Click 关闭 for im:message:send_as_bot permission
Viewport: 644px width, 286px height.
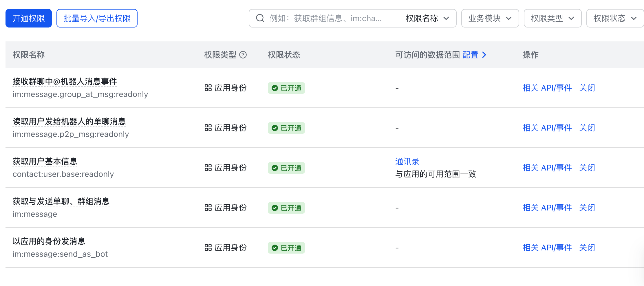point(587,247)
